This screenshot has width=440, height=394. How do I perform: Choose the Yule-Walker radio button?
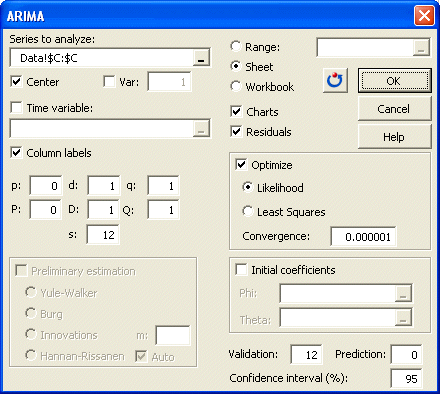coord(31,292)
